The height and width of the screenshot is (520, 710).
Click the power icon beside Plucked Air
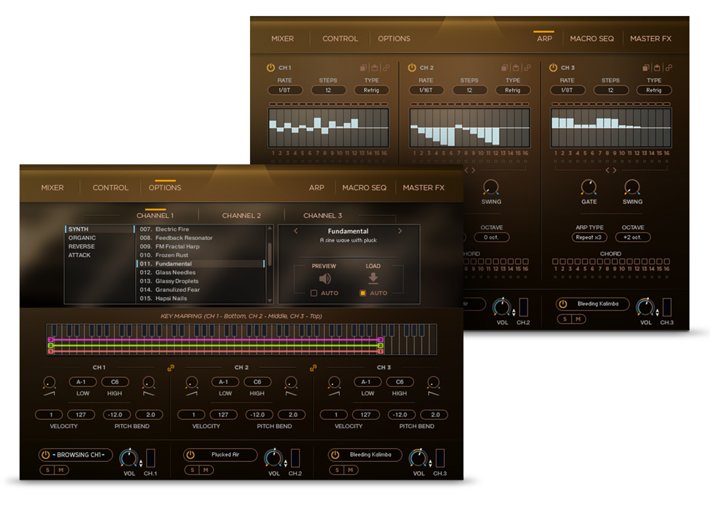tap(190, 454)
